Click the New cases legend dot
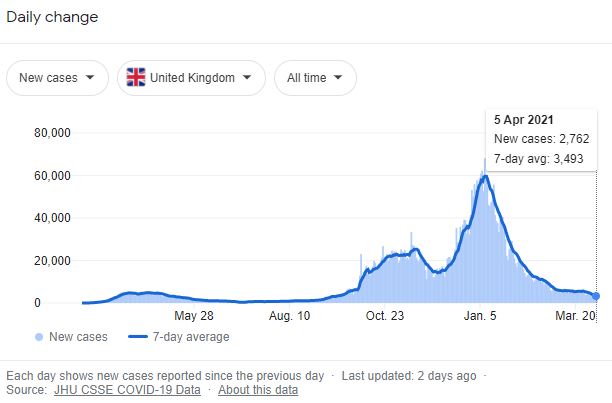This screenshot has width=612, height=403. pyautogui.click(x=39, y=337)
